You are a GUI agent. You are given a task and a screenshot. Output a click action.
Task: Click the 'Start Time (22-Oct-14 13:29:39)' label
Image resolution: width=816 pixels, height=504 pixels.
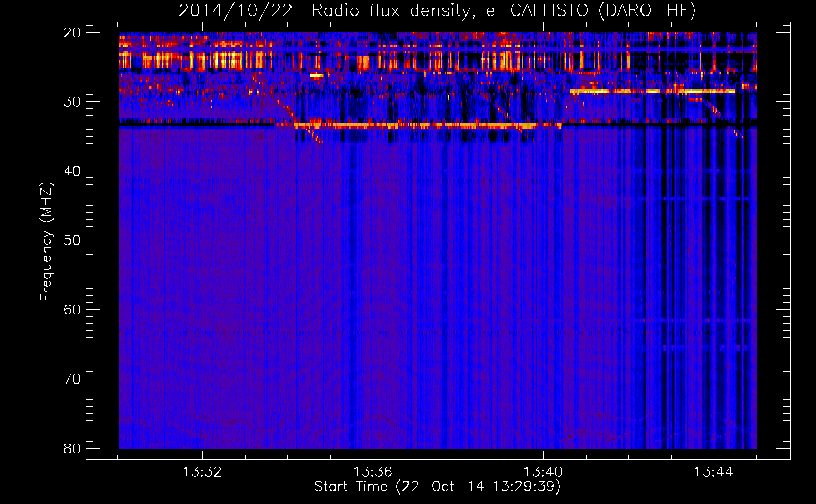tap(437, 487)
